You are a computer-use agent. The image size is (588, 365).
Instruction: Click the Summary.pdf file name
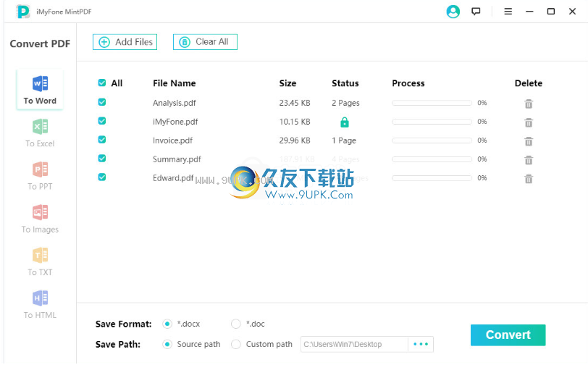coord(177,159)
